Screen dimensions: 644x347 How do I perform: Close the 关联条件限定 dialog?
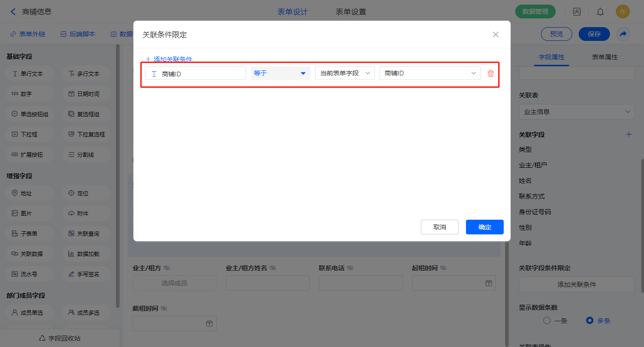(495, 34)
